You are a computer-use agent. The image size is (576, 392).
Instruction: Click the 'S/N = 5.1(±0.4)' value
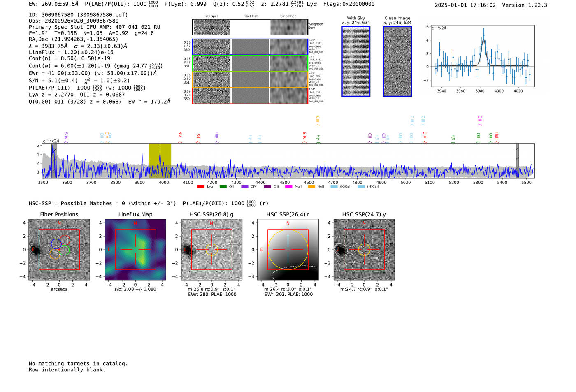click(53, 81)
